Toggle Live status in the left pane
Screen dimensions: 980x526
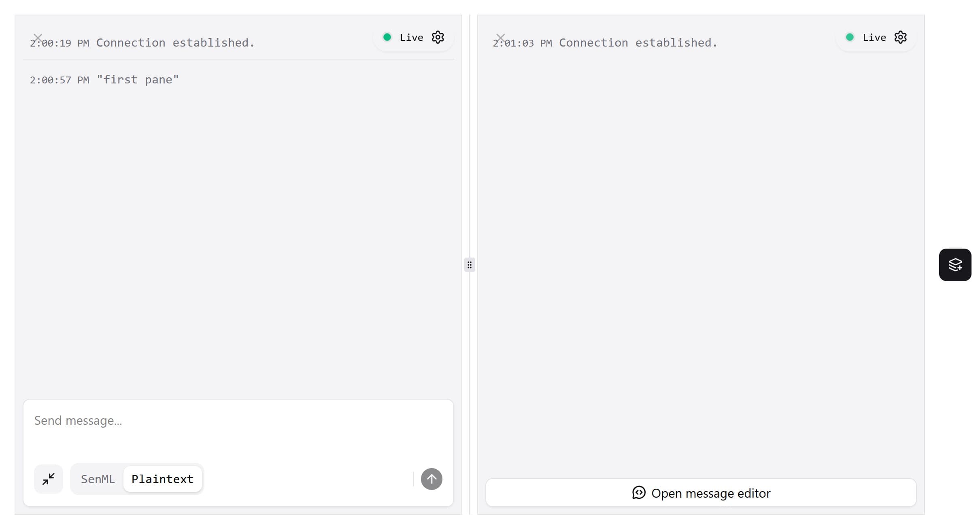click(404, 37)
